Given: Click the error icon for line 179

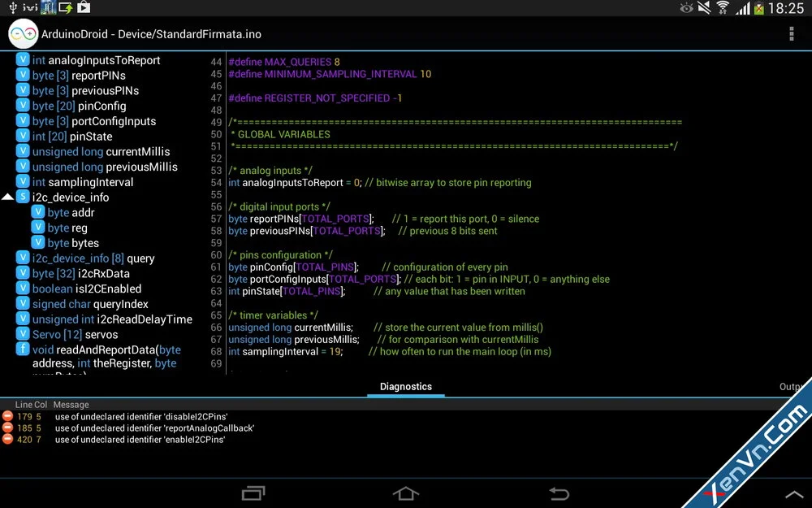Looking at the screenshot, I should point(7,416).
